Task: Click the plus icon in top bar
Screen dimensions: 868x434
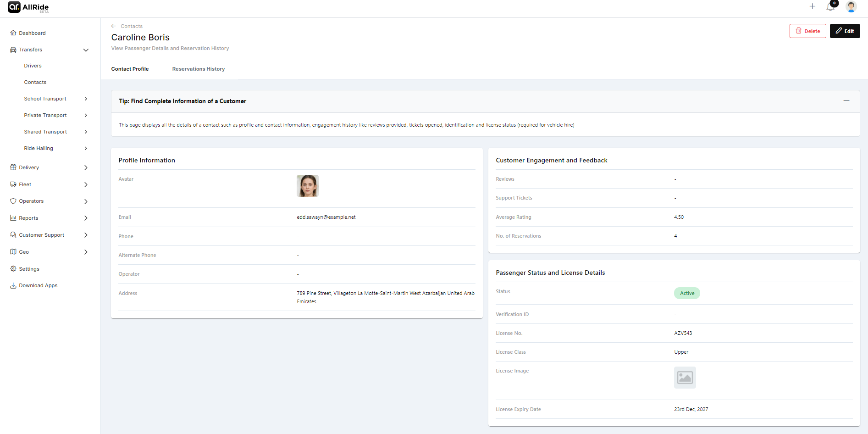Action: point(812,6)
